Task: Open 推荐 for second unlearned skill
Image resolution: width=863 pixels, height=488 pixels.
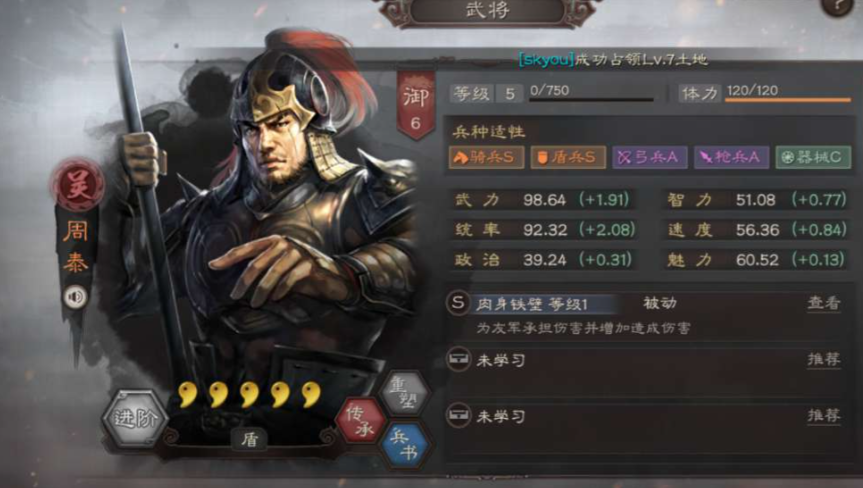Action: point(823,415)
